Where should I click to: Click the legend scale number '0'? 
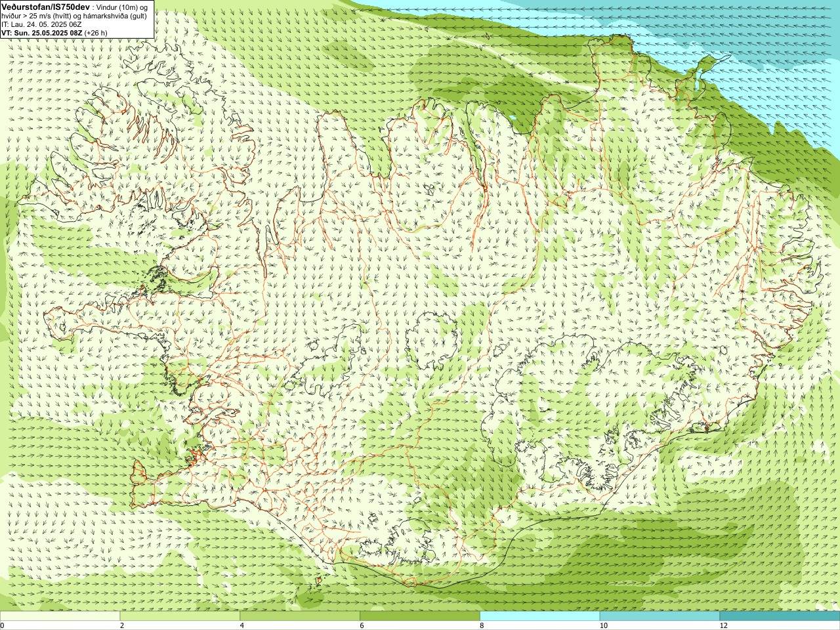pos(3,625)
